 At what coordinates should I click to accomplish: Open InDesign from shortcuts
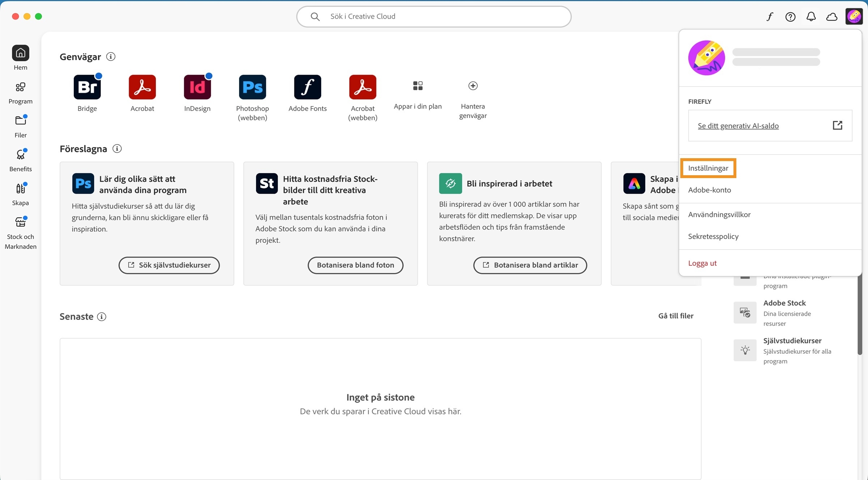pos(197,87)
